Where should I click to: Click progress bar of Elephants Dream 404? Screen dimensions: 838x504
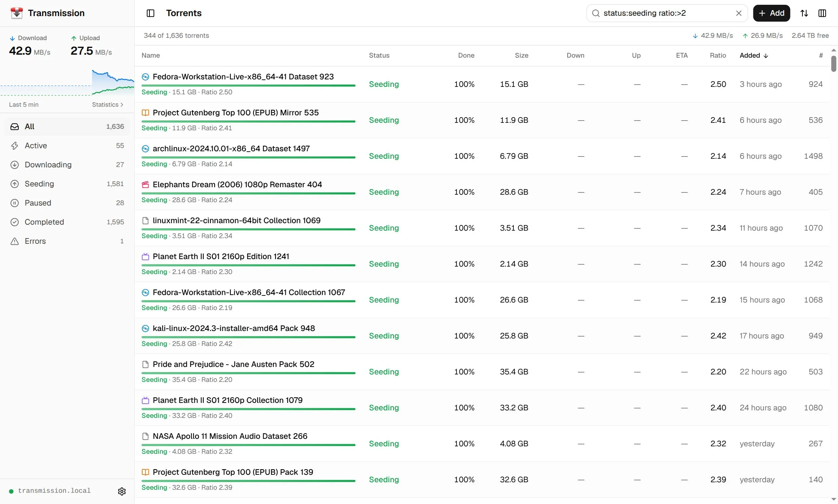click(x=248, y=193)
